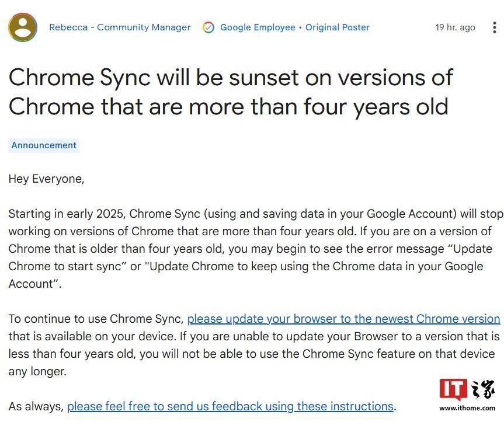This screenshot has width=504, height=422.
Task: Open the send us feedback instructions link
Action: pos(230,407)
